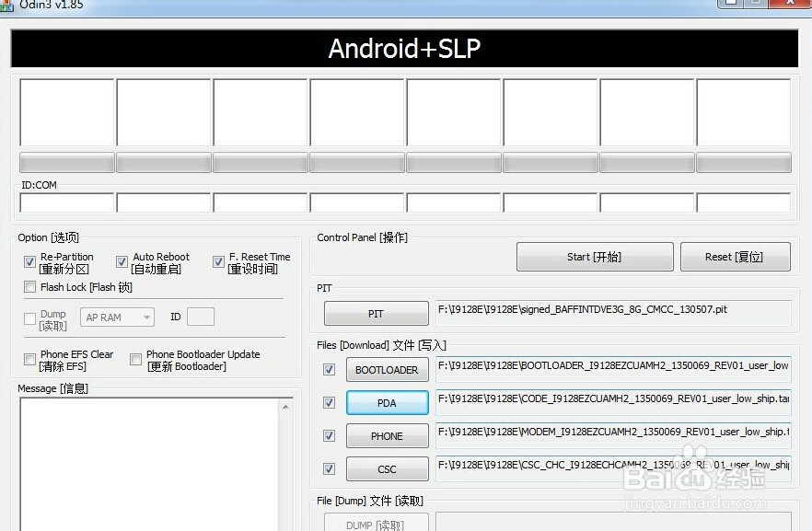Screen dimensions: 812x531
Task: Enable the Flash Lock option
Action: (x=30, y=287)
